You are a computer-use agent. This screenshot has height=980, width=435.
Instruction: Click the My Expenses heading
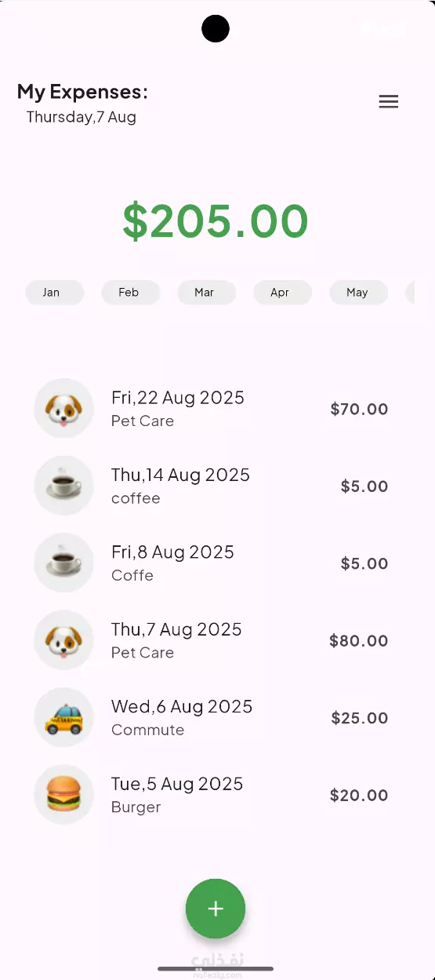click(82, 92)
